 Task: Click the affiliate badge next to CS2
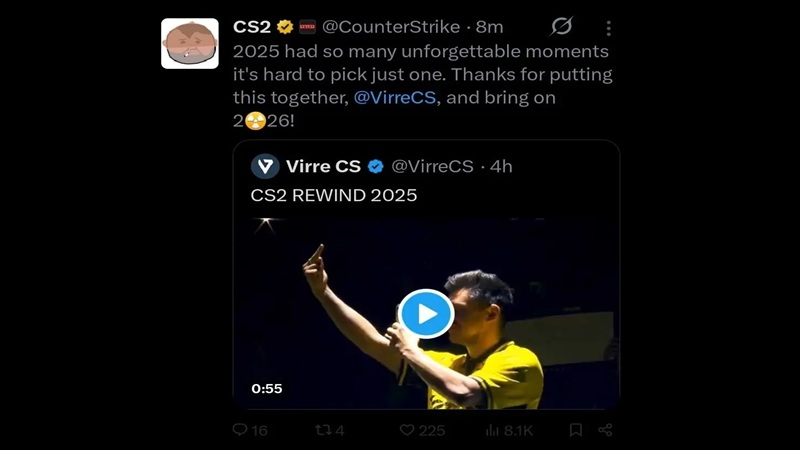pos(307,27)
